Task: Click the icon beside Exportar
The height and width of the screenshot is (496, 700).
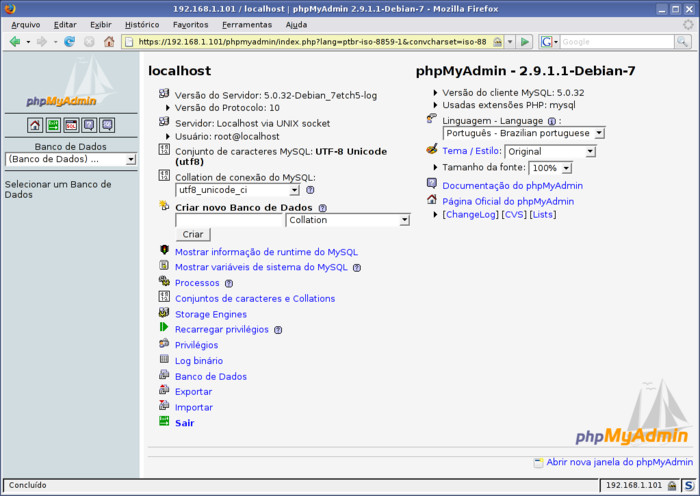Action: pos(164,389)
